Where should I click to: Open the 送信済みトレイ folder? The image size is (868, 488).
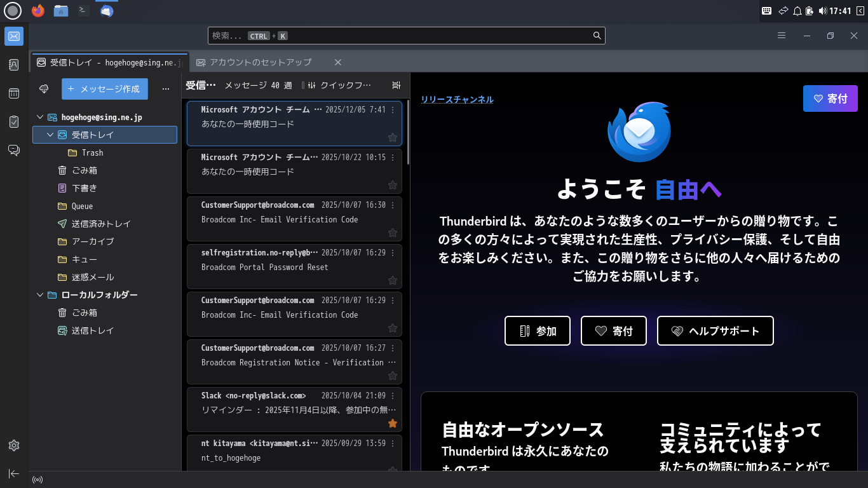(x=105, y=224)
